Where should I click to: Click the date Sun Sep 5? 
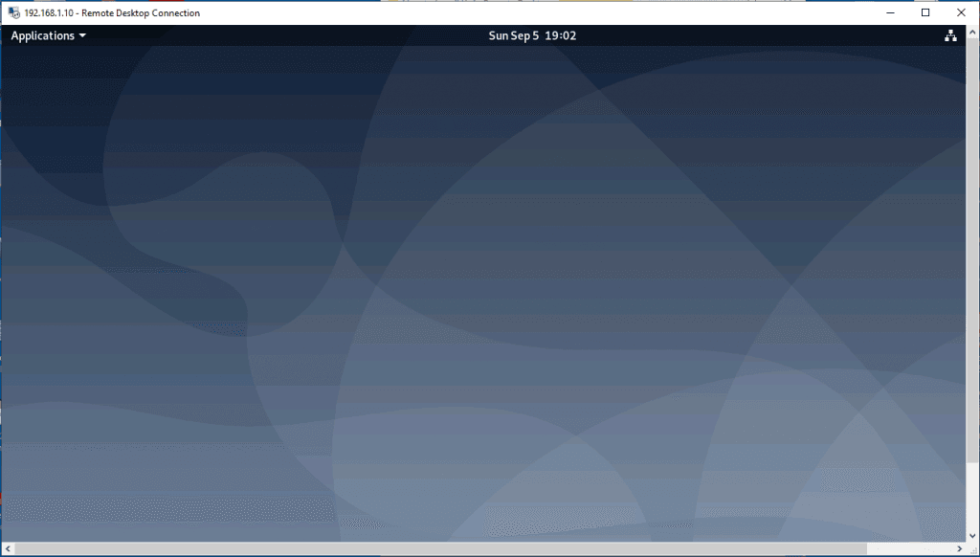click(x=514, y=36)
